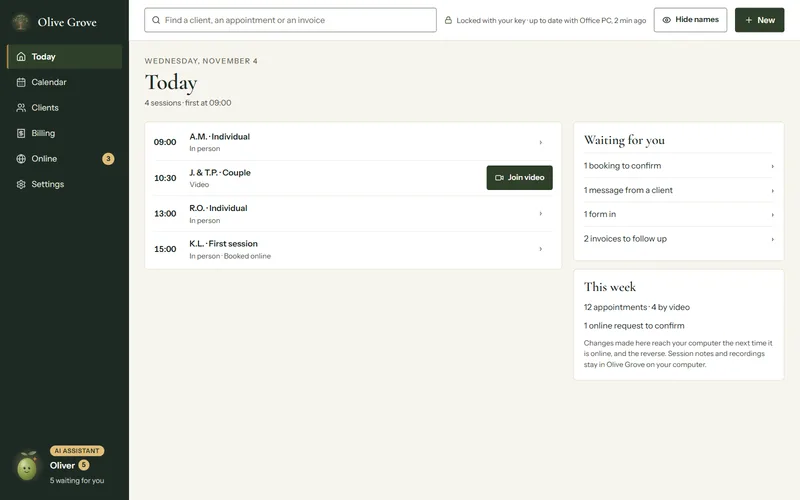Click the Calendar icon in sidebar
This screenshot has width=800, height=500.
21,82
